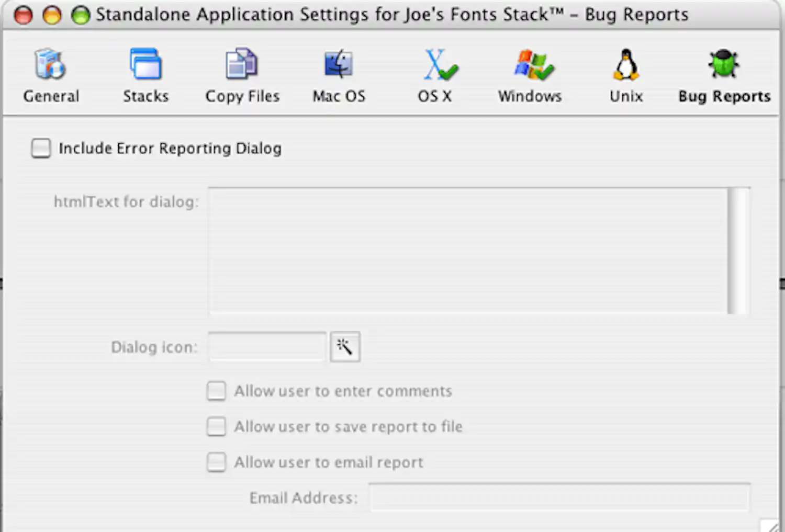
Task: Enable the Include Error Reporting Dialog checkbox
Action: [x=41, y=148]
